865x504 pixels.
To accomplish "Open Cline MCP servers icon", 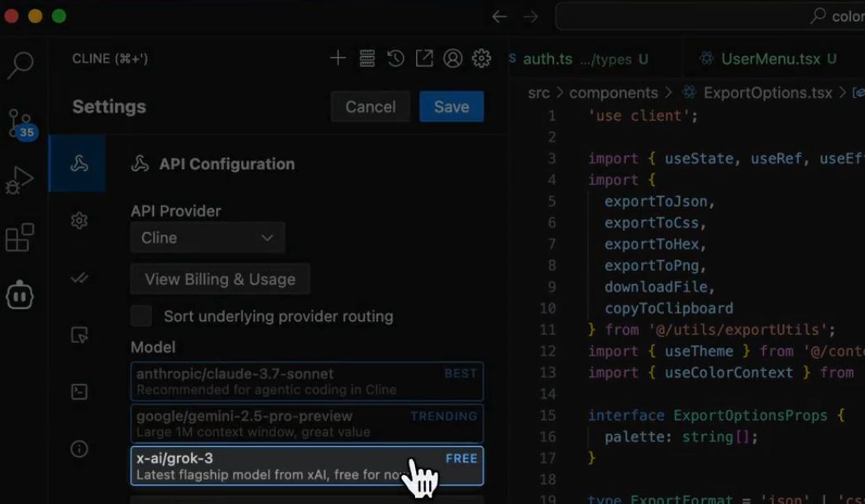I will [367, 58].
